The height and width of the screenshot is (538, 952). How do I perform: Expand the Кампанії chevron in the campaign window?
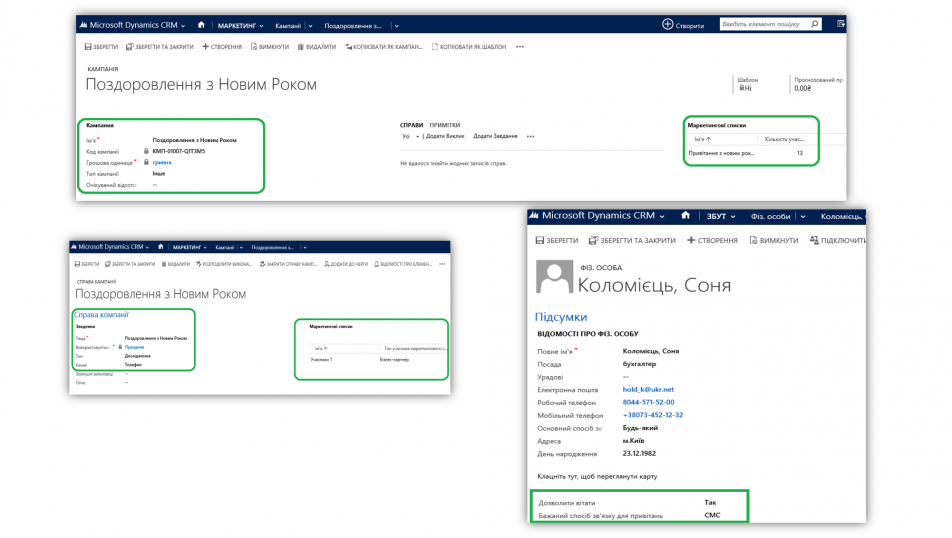pyautogui.click(x=310, y=26)
